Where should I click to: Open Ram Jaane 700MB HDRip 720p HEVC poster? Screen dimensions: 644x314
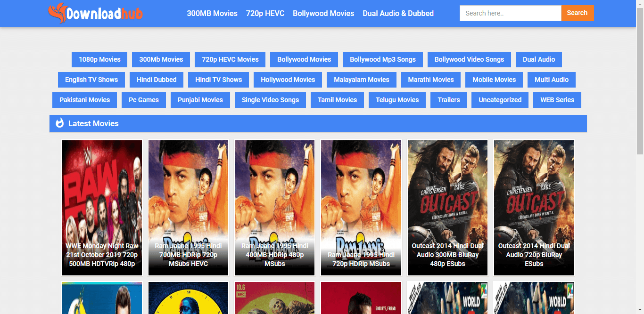click(188, 208)
